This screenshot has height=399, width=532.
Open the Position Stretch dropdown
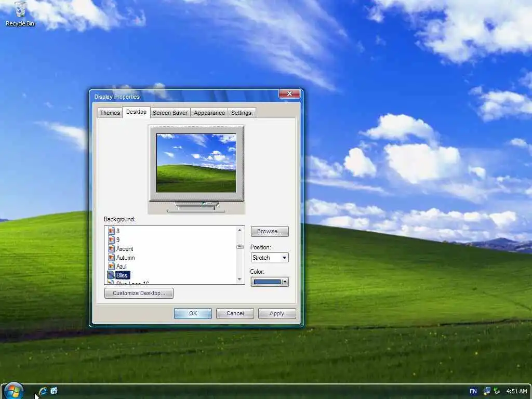[270, 258]
